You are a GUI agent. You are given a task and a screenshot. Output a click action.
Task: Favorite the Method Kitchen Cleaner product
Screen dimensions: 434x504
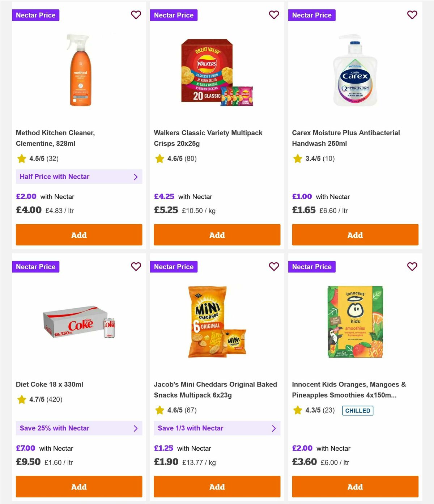[x=136, y=15]
